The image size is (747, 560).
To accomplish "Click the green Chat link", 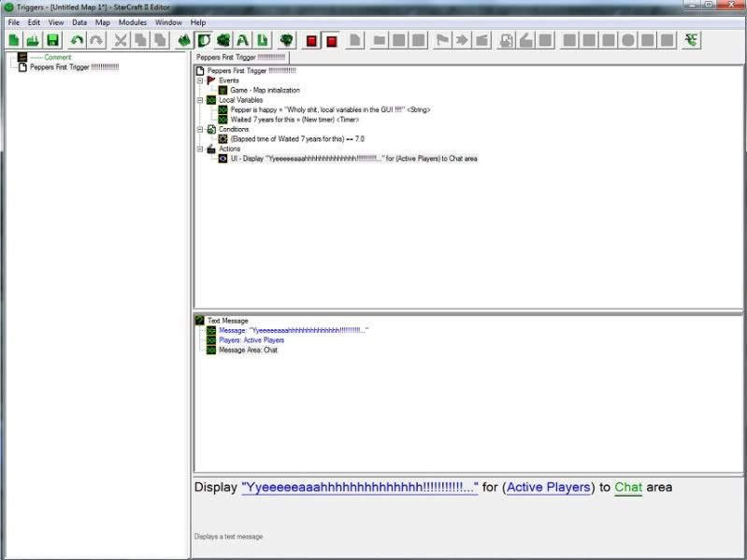I will [628, 487].
